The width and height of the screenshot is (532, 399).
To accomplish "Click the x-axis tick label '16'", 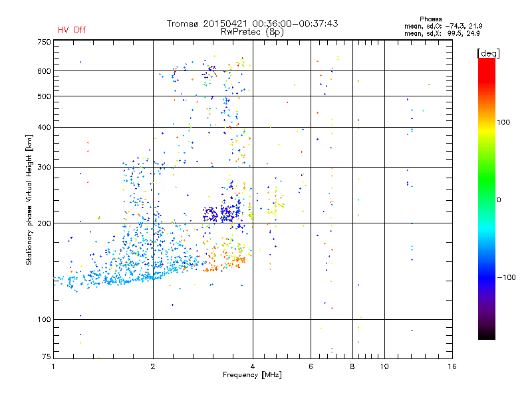I will coord(452,366).
